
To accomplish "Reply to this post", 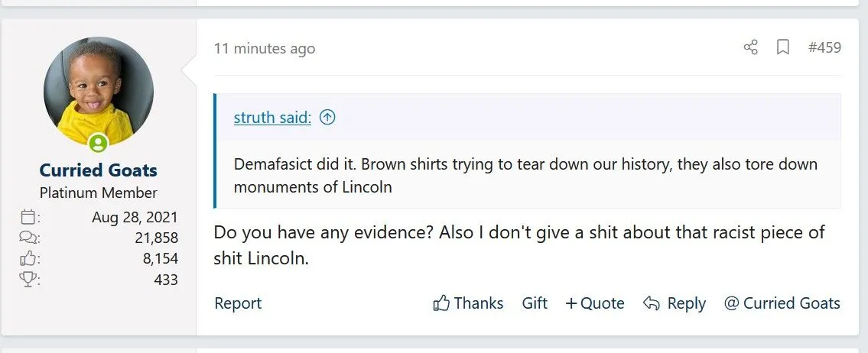I will [675, 303].
